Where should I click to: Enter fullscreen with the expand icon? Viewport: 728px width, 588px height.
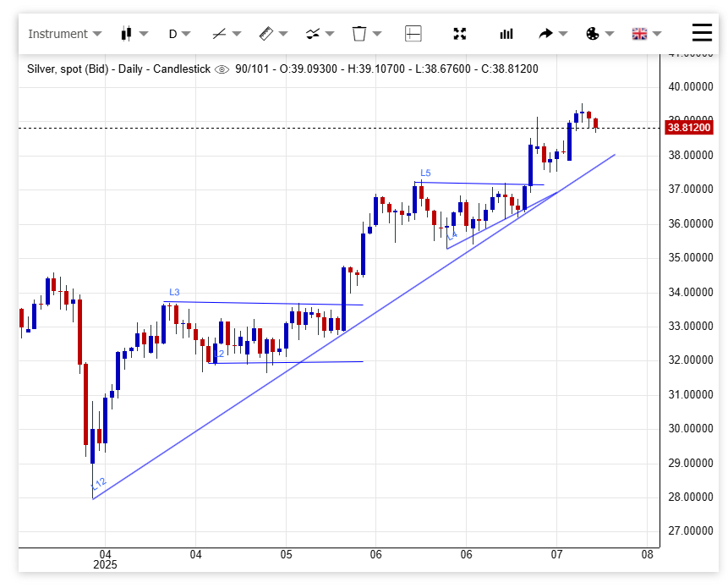click(x=460, y=34)
